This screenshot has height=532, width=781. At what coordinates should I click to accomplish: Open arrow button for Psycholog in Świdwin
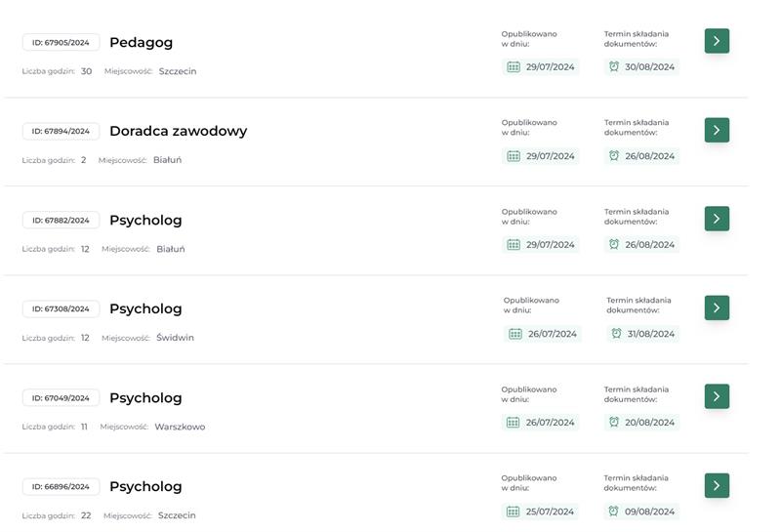pos(717,307)
